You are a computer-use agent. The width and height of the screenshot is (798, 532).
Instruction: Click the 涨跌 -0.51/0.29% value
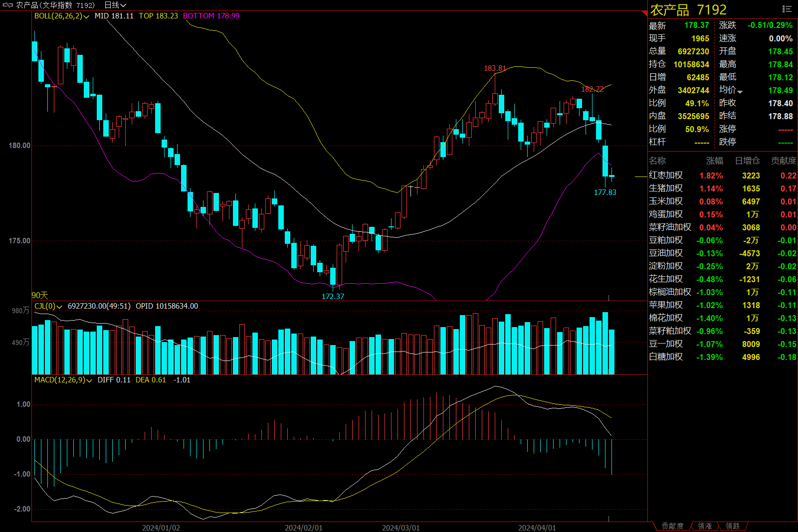tap(770, 25)
